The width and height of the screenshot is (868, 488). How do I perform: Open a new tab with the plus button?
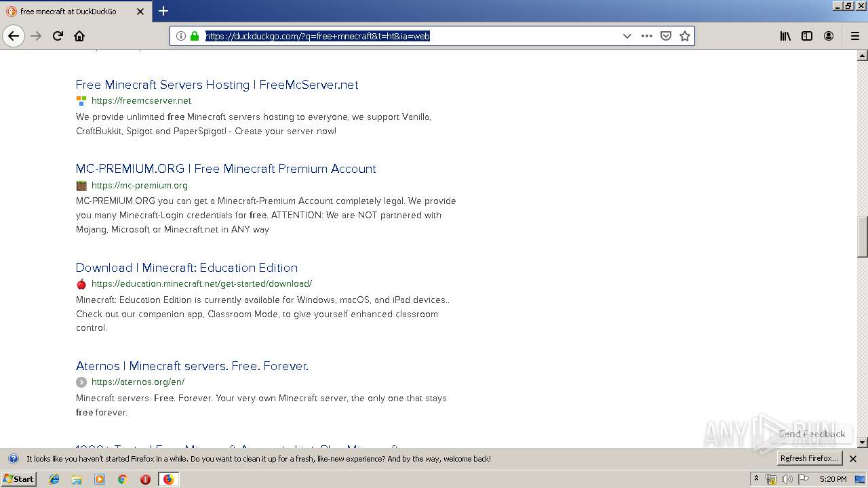(x=163, y=11)
